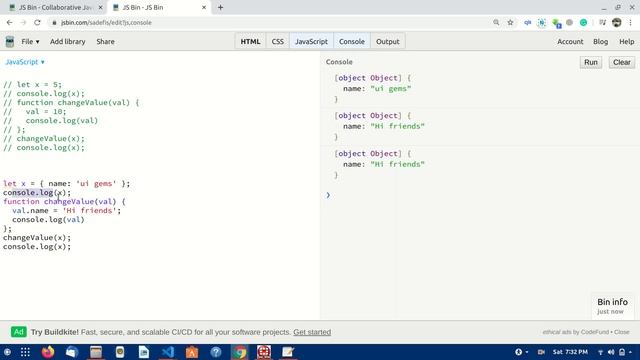Open the Chrome profile avatar
The width and height of the screenshot is (640, 360).
click(617, 22)
